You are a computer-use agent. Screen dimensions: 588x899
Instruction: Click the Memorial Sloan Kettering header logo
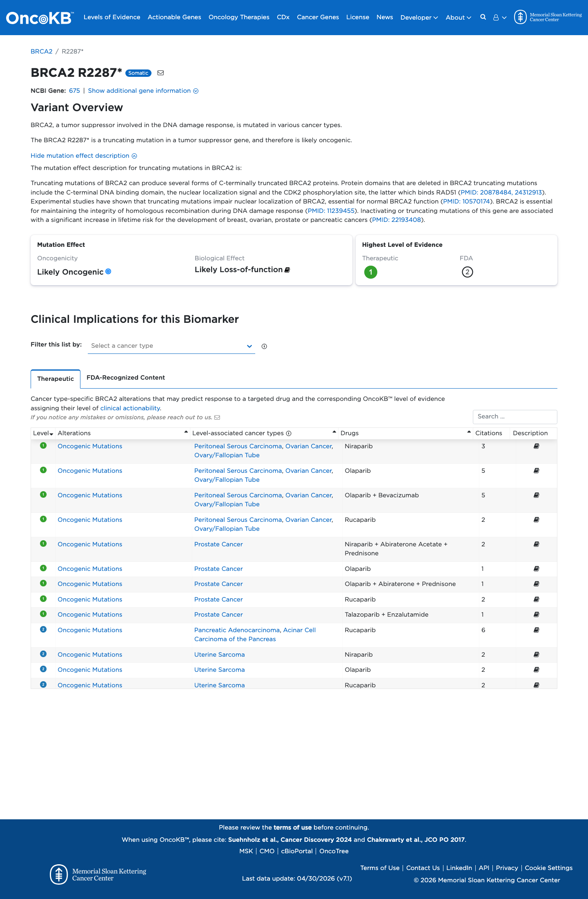click(x=548, y=17)
